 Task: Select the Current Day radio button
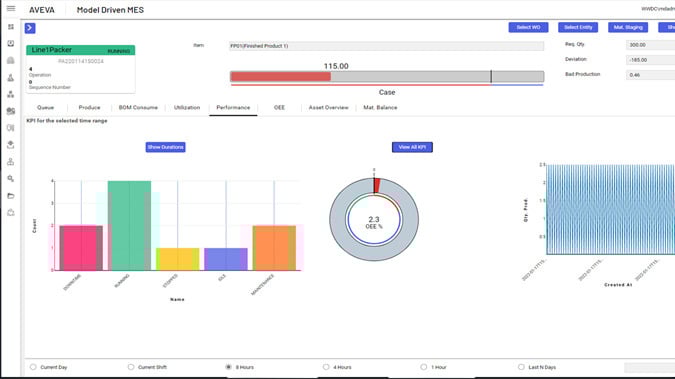[33, 367]
